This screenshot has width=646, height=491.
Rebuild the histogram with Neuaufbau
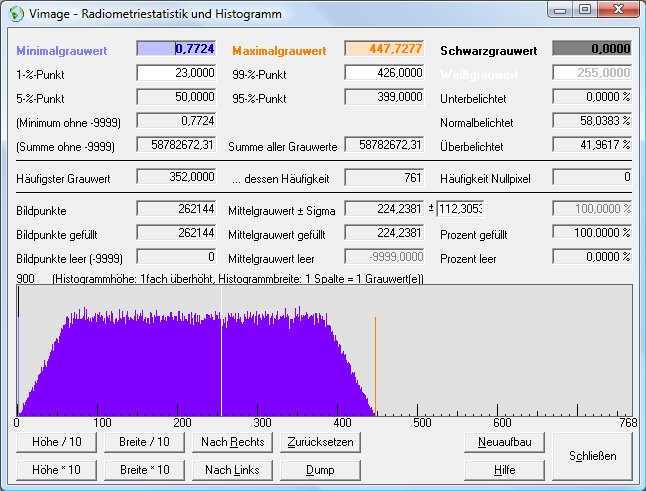[504, 442]
